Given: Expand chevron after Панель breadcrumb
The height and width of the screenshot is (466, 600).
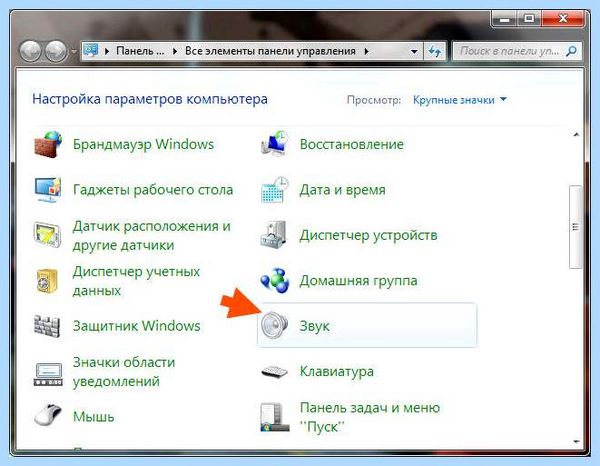Looking at the screenshot, I should click(175, 51).
